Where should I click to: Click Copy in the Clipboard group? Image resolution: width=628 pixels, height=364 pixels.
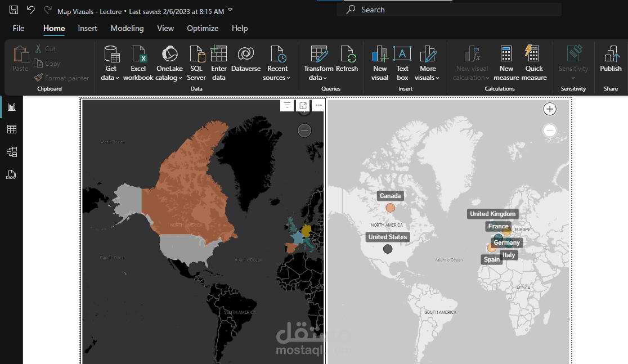click(47, 63)
